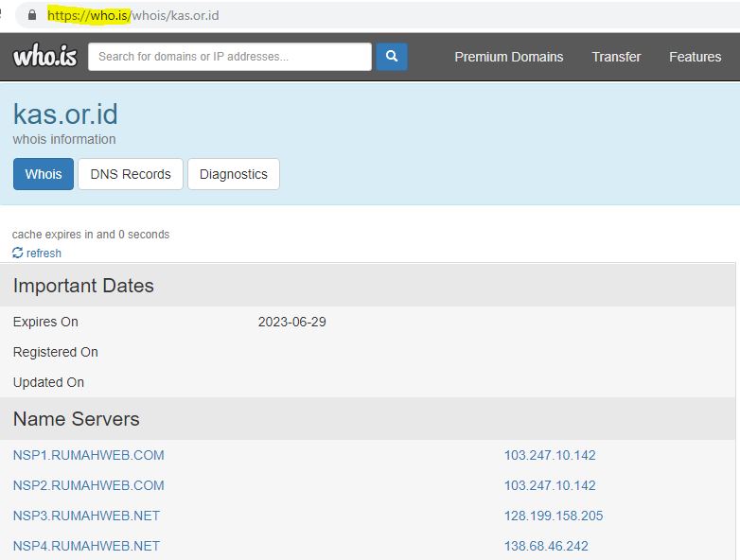Open the Transfer menu item
The width and height of the screenshot is (740, 560).
click(x=616, y=57)
